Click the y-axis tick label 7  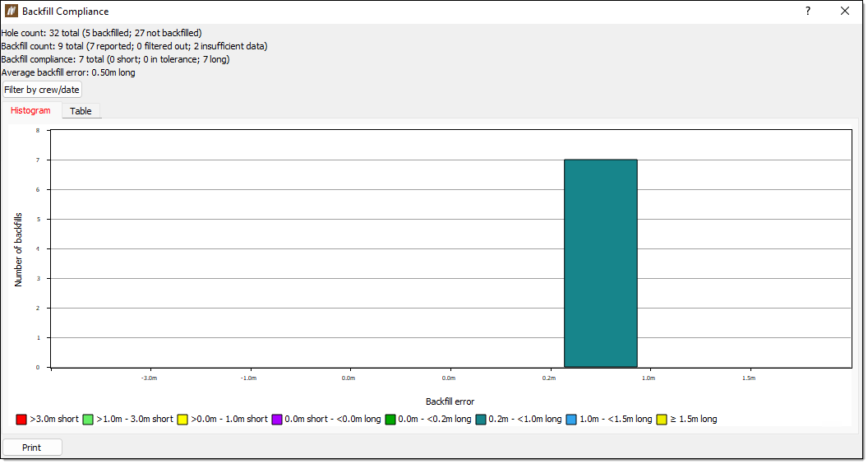[38, 160]
